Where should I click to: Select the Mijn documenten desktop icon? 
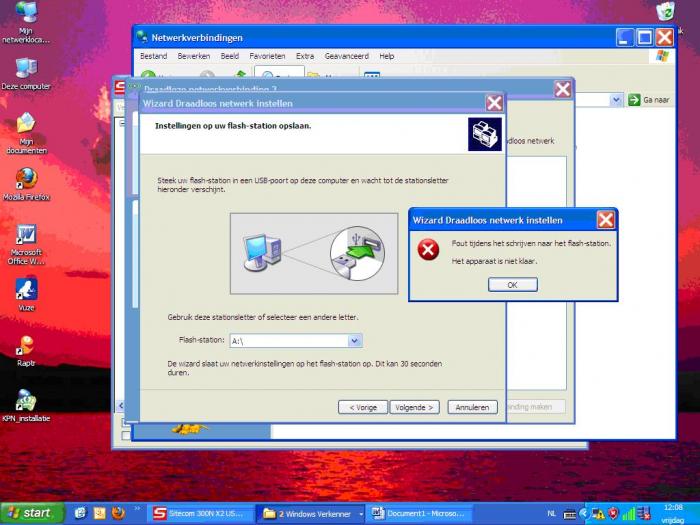26,133
